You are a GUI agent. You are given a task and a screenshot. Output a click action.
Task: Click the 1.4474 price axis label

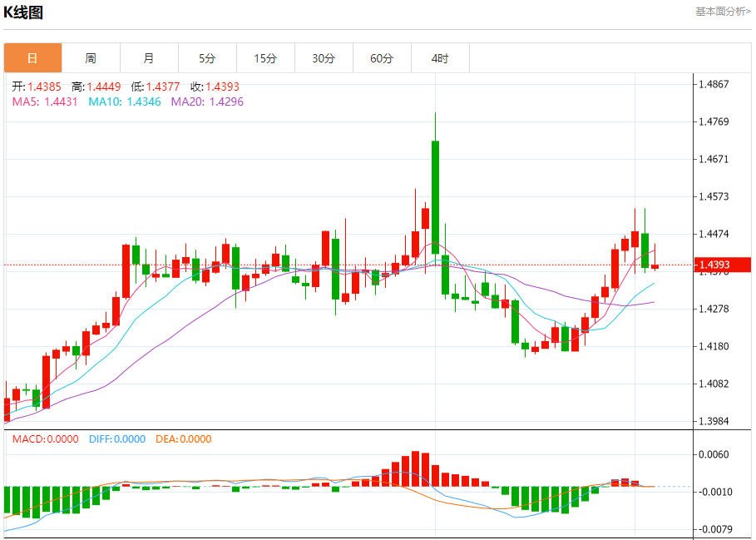[x=714, y=235]
